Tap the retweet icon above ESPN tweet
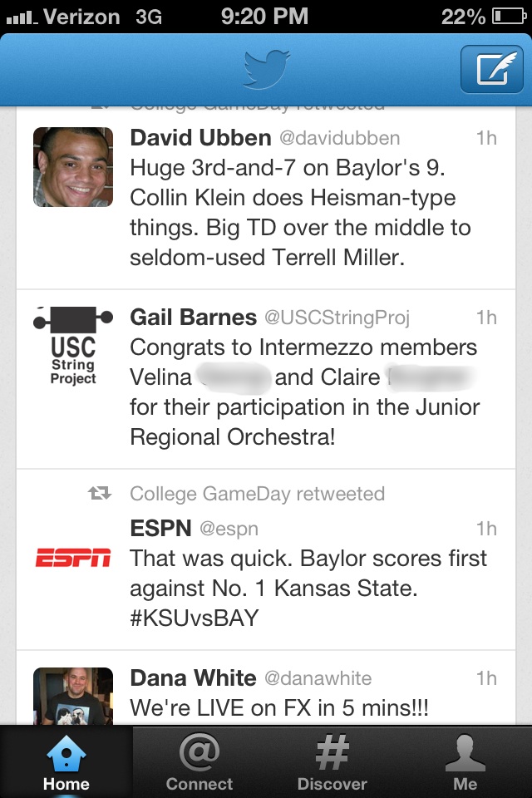Image resolution: width=532 pixels, height=798 pixels. tap(100, 494)
